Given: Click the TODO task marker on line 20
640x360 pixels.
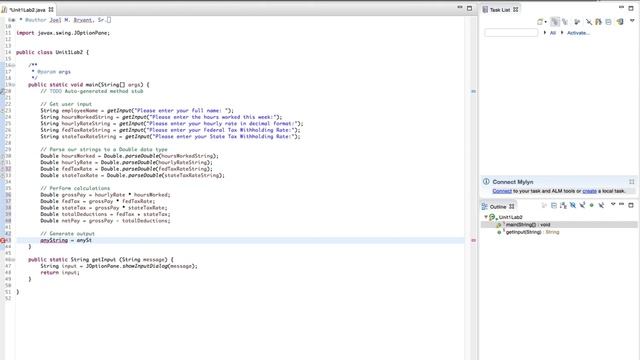Looking at the screenshot, I should pos(2,91).
